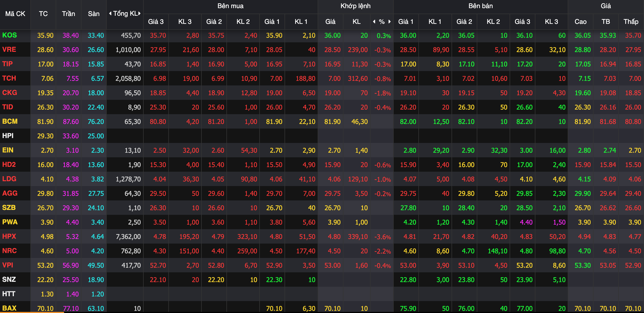Click the TC column header

[43, 14]
